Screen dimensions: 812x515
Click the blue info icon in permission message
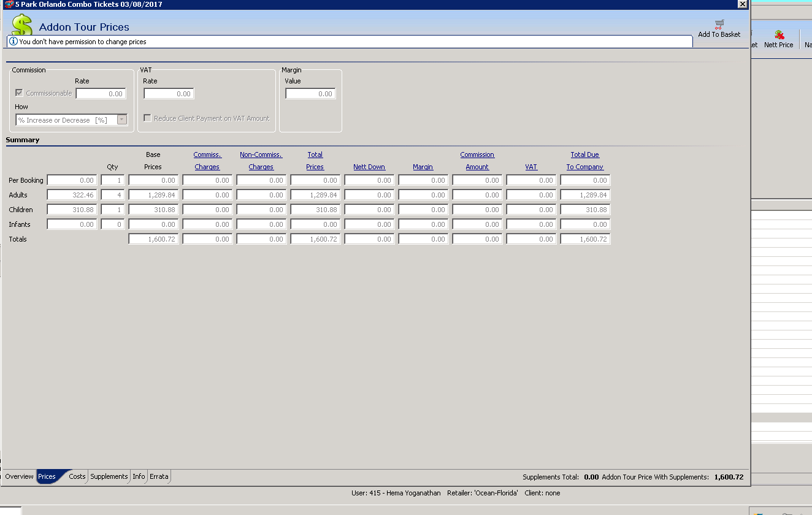[13, 42]
